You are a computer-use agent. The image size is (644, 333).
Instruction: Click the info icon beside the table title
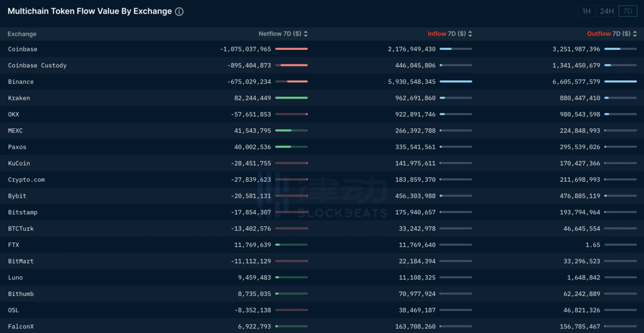coord(179,11)
